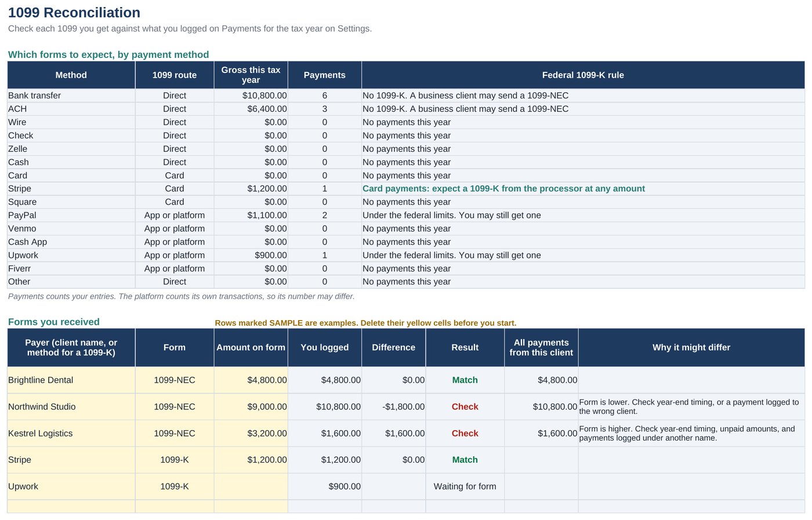Click the 'Brightline Dental' payer cell
Image resolution: width=812 pixels, height=520 pixels.
71,380
